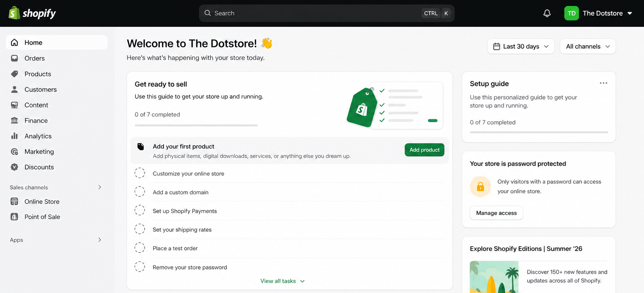Open the All channels dropdown

[x=588, y=46]
